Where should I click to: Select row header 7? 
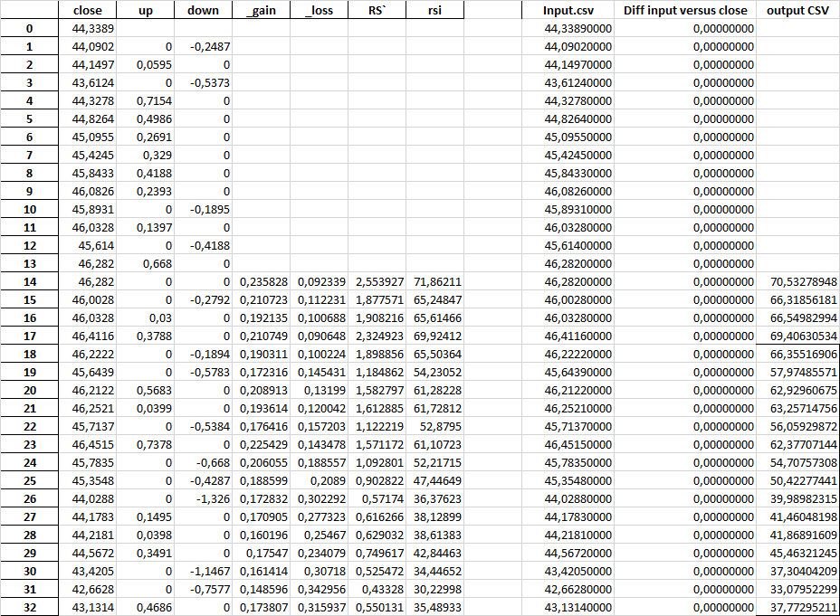coord(30,156)
